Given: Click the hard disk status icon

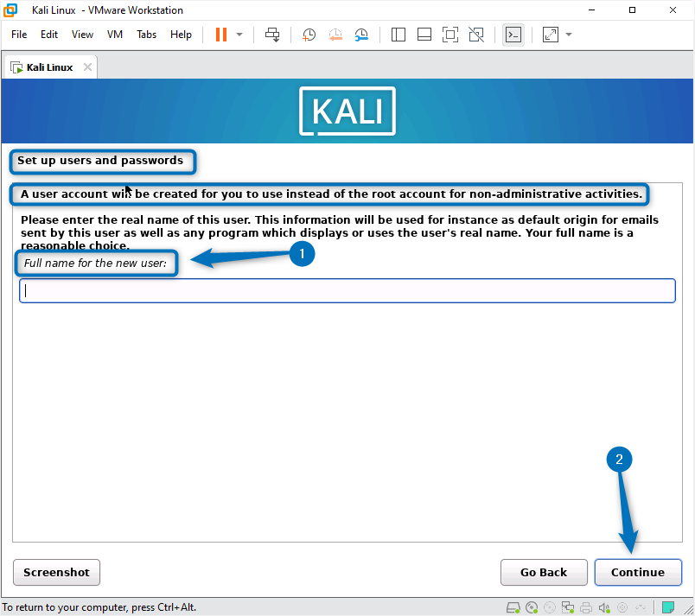Looking at the screenshot, I should click(513, 606).
